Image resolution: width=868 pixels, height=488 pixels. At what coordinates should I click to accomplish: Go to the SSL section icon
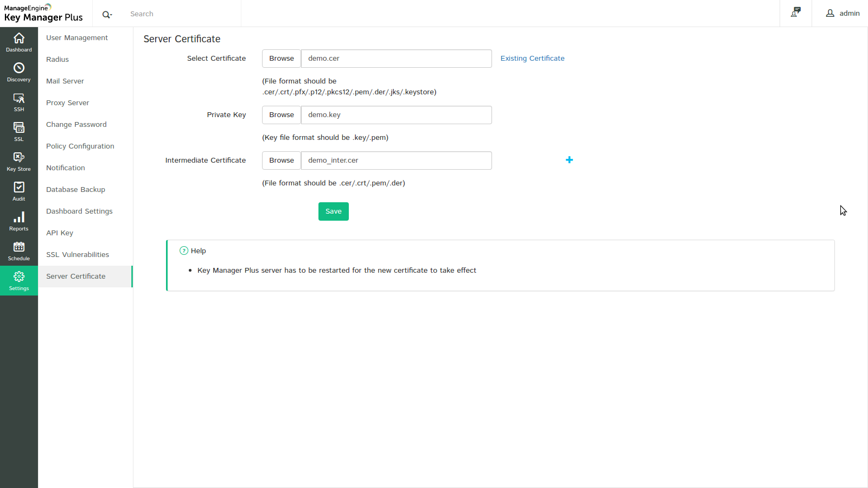[19, 127]
